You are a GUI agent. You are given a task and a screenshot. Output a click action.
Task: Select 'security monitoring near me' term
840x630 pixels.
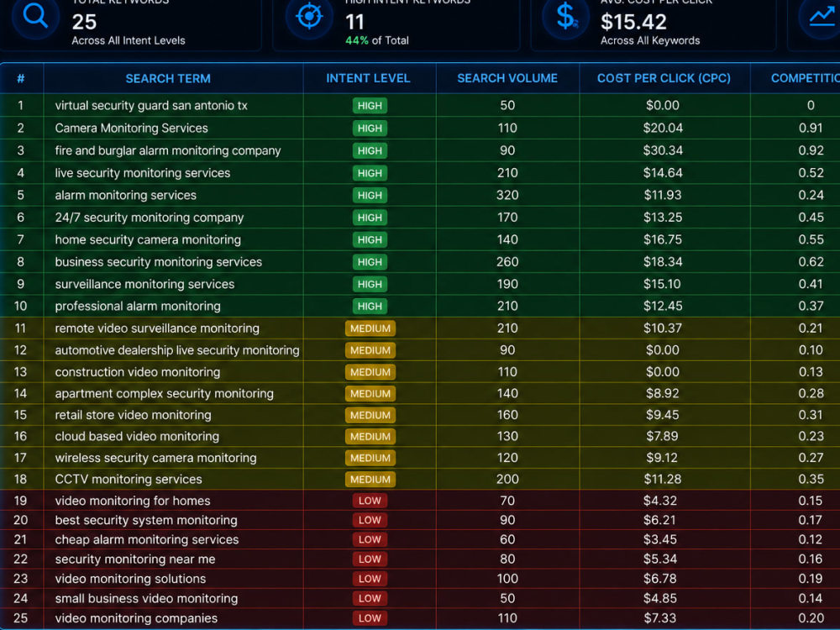[x=135, y=559]
